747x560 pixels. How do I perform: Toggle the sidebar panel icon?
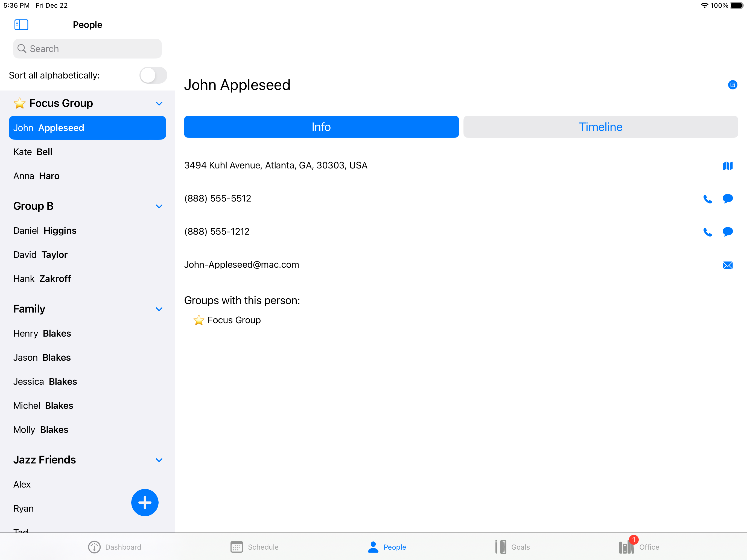21,25
